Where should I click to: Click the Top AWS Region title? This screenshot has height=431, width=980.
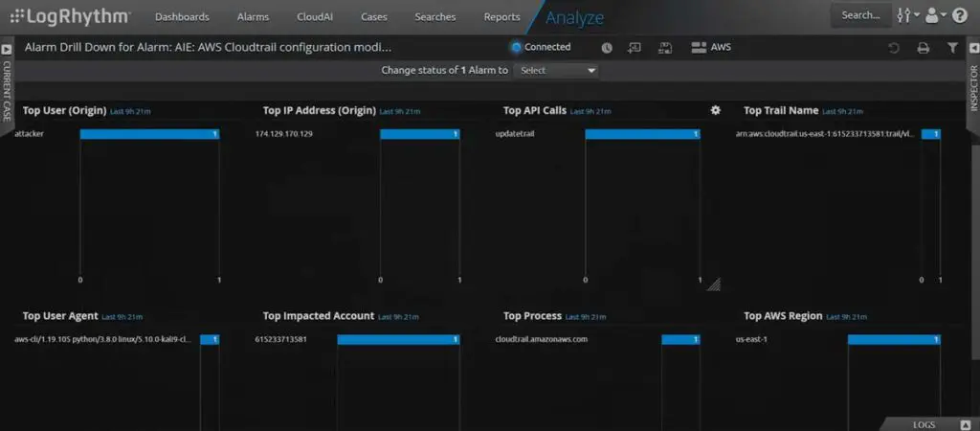click(x=783, y=316)
